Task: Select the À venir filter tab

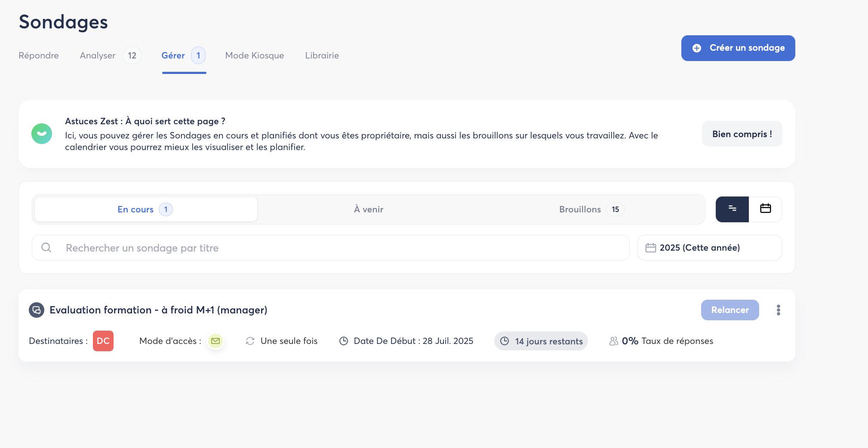Action: click(369, 209)
